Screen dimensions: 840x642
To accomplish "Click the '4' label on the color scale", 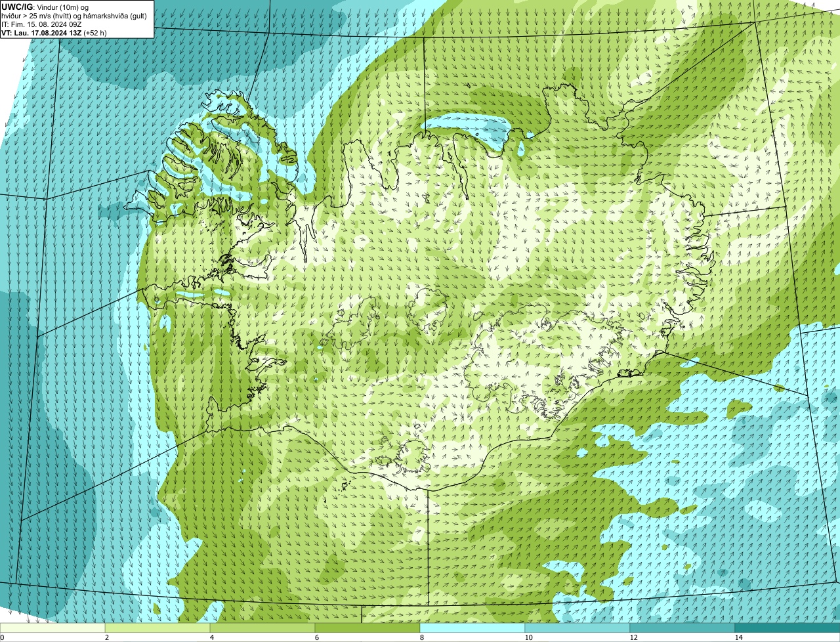I will (x=211, y=637).
